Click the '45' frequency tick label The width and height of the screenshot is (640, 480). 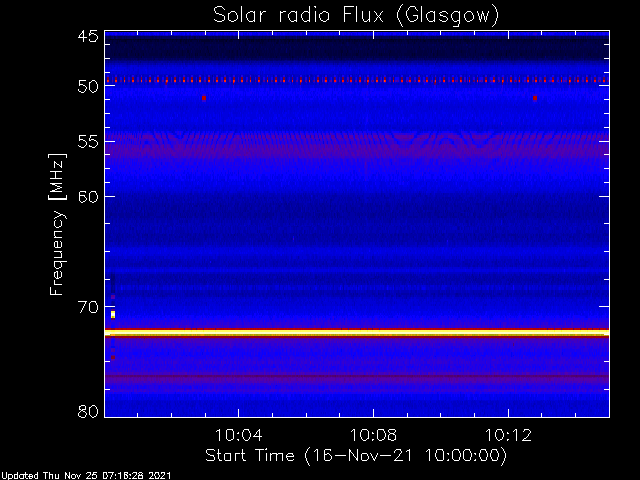point(88,36)
